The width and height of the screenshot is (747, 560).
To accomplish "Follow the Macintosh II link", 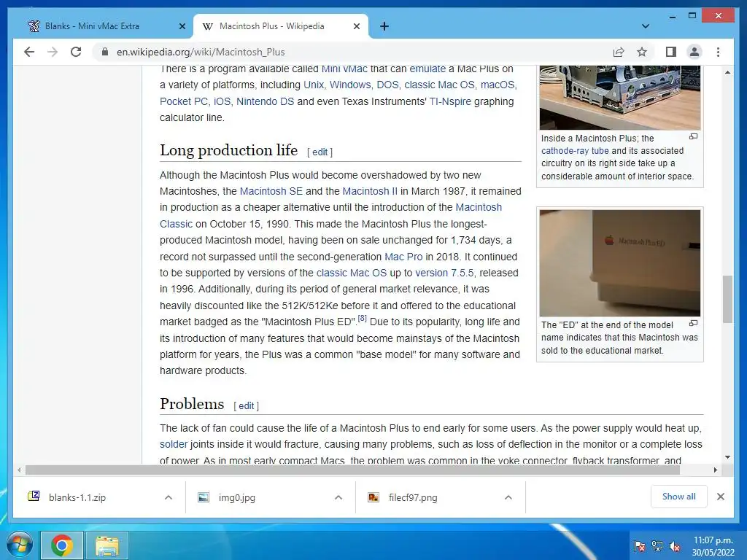I will [370, 191].
